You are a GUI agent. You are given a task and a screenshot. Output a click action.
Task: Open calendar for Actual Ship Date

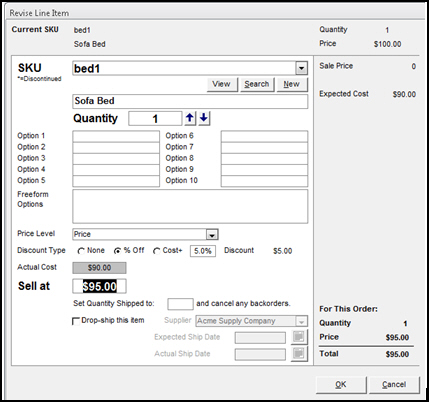pyautogui.click(x=299, y=353)
